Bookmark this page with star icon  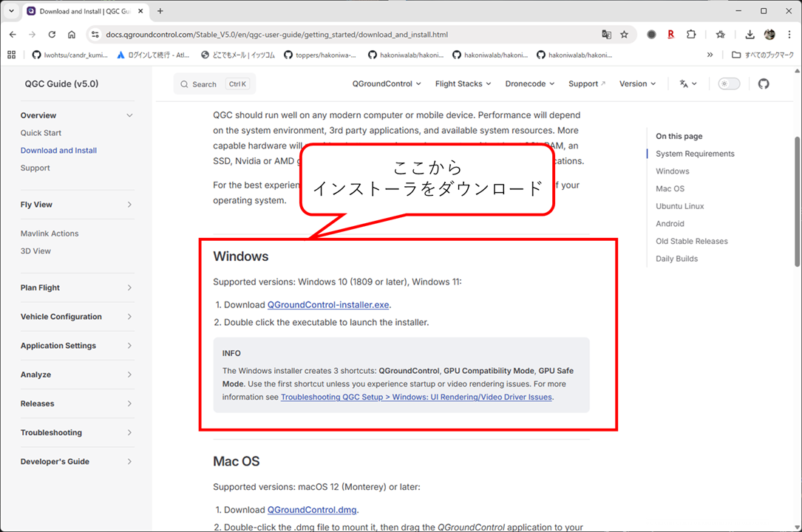click(624, 34)
